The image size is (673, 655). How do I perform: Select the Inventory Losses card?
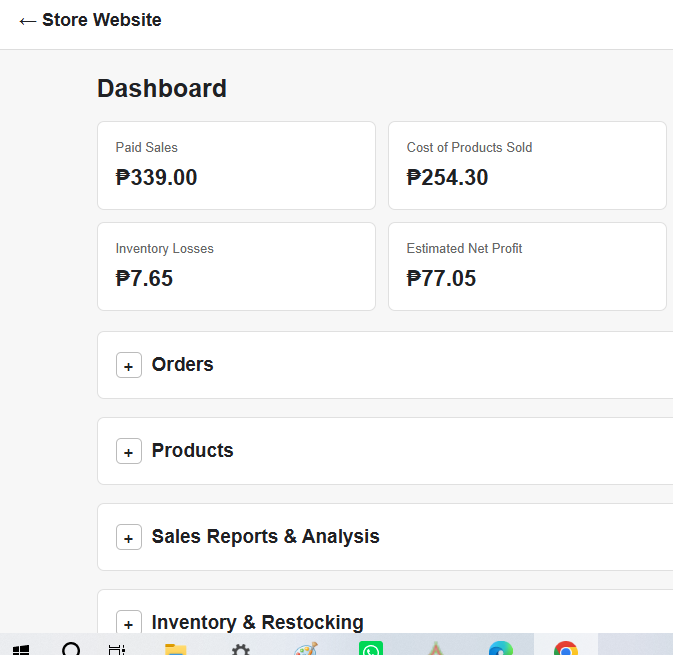tap(236, 267)
